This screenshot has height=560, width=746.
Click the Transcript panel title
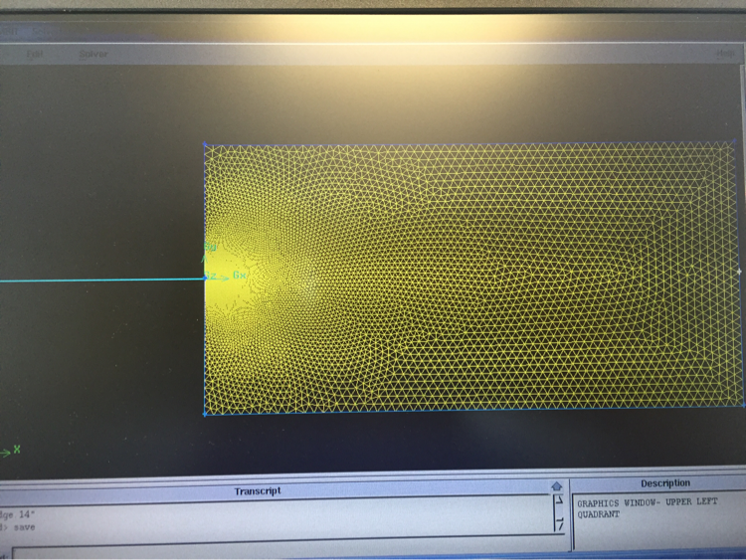258,491
